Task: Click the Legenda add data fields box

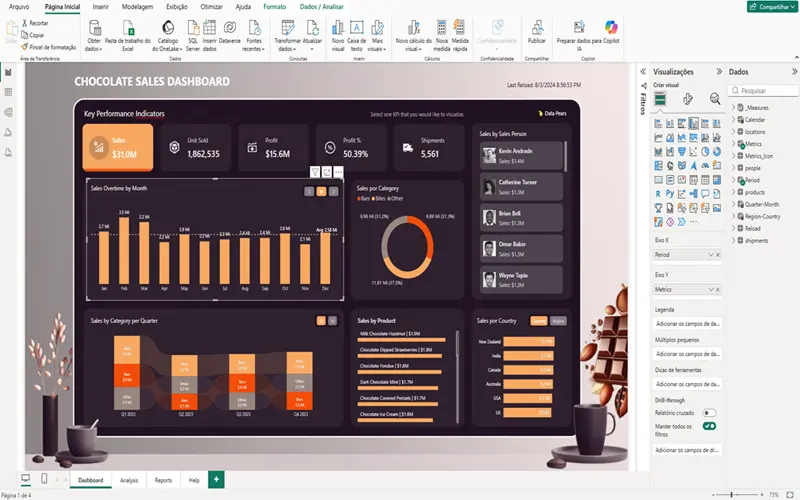Action: pos(687,323)
